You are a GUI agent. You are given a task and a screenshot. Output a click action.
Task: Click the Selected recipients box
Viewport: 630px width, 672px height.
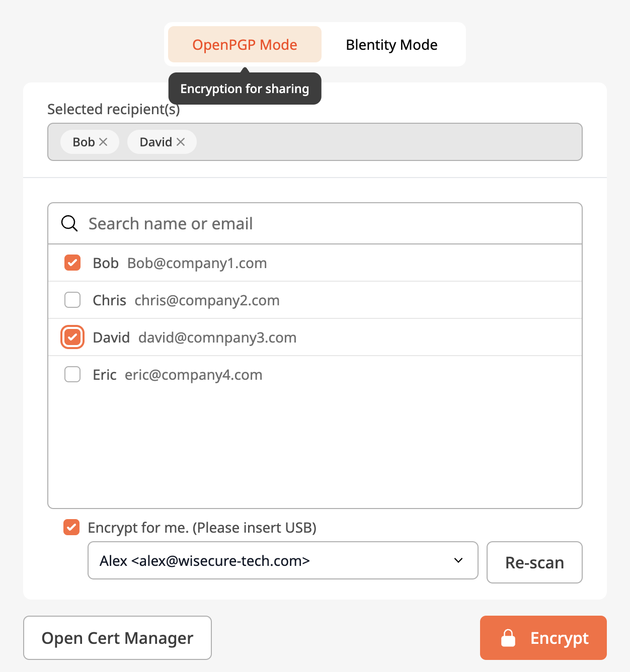point(315,142)
